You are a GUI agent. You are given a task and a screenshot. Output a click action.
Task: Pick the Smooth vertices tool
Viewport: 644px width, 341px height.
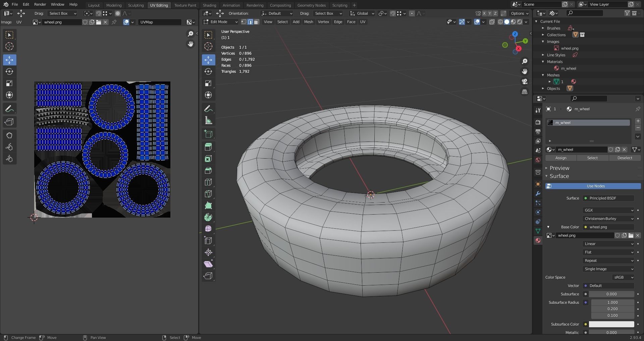tap(208, 229)
